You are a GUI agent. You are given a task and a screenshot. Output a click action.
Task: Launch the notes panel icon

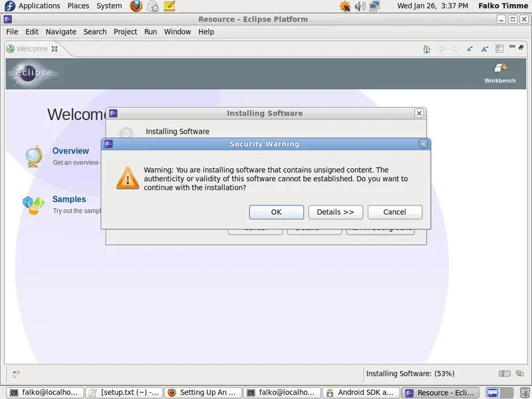(170, 6)
